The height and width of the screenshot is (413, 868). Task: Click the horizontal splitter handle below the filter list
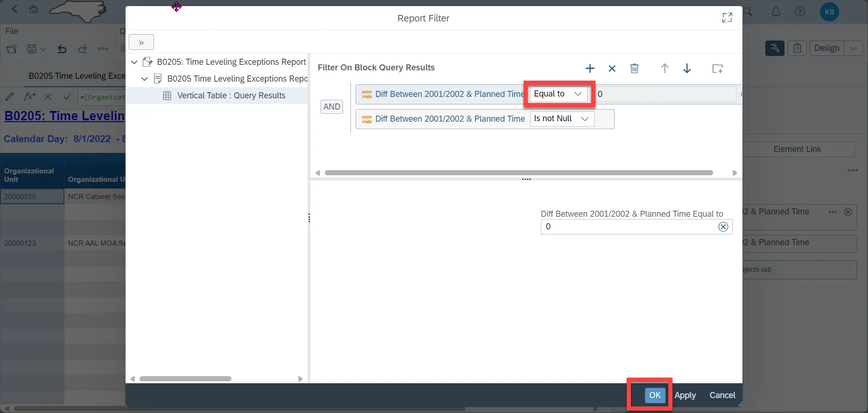pyautogui.click(x=526, y=179)
